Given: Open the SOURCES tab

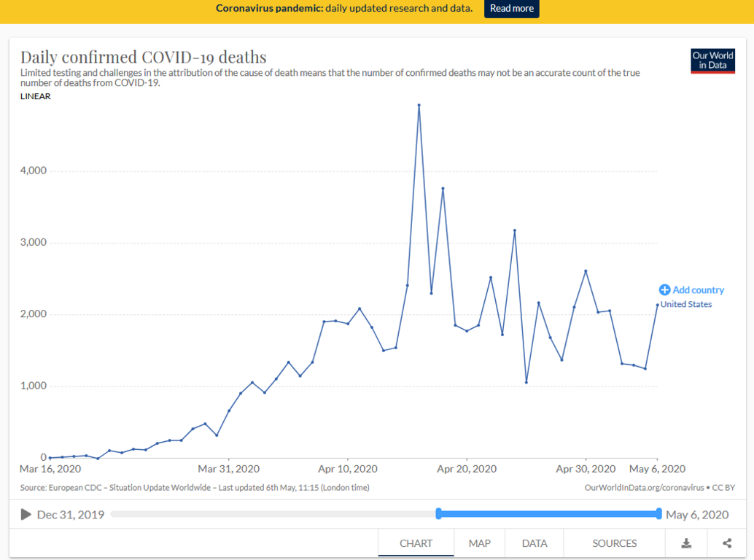Looking at the screenshot, I should (614, 543).
